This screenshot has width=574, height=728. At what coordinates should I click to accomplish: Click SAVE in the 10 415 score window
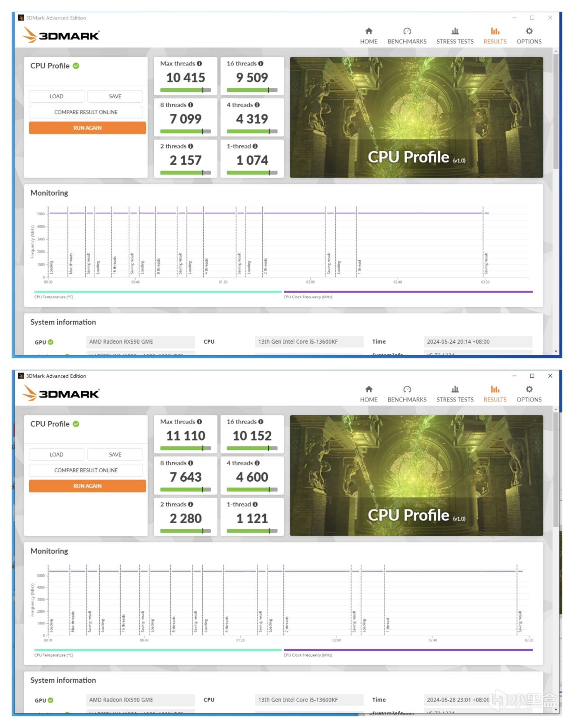click(x=115, y=96)
